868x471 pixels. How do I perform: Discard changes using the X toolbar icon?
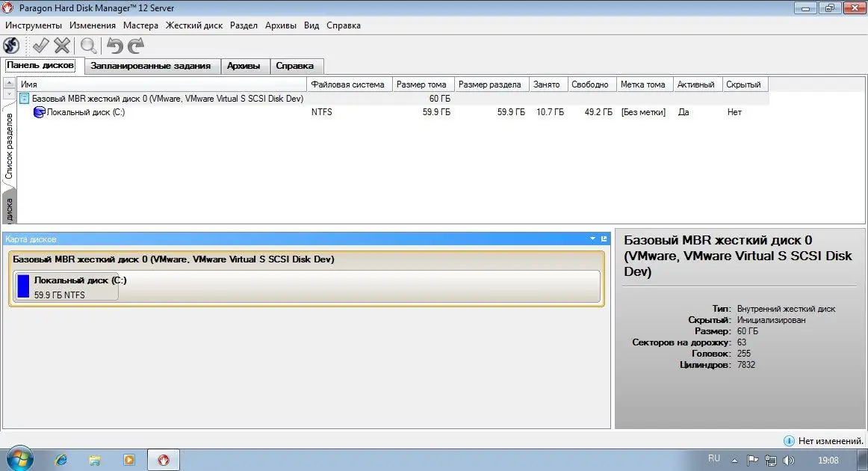(62, 46)
